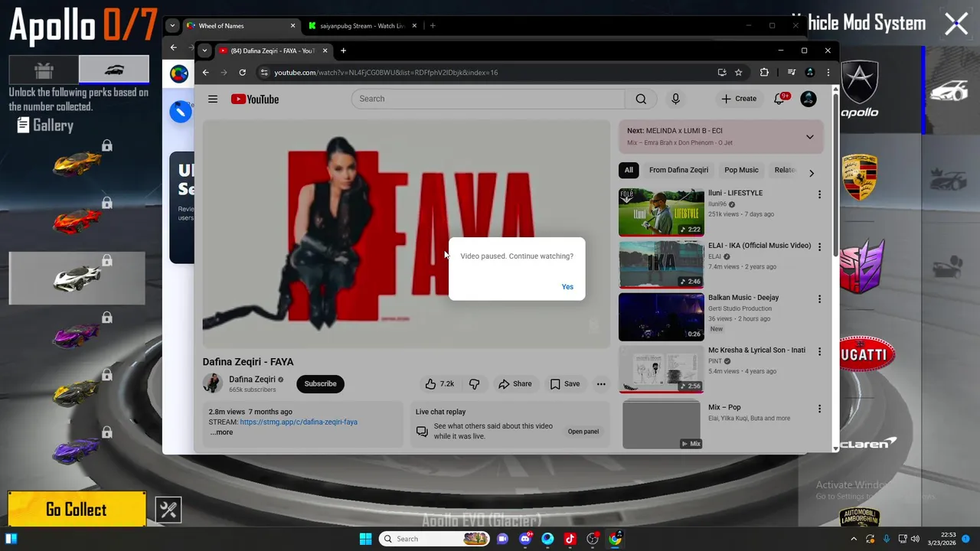
Task: Select the Pop Music filter chip
Action: (741, 170)
